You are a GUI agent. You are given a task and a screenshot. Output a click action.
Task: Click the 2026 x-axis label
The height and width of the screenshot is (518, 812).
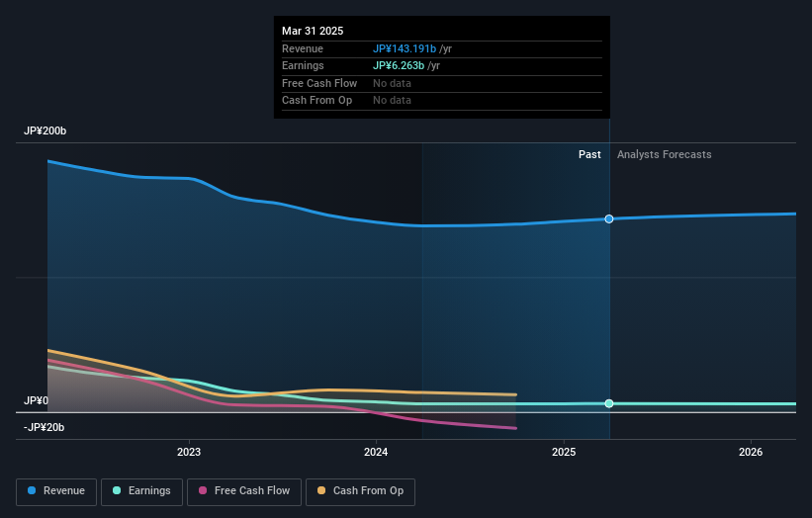(x=751, y=453)
